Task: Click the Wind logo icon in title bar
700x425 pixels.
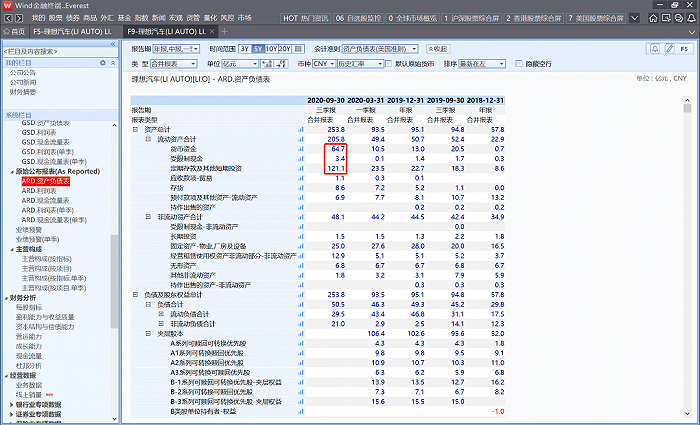Action: click(7, 5)
